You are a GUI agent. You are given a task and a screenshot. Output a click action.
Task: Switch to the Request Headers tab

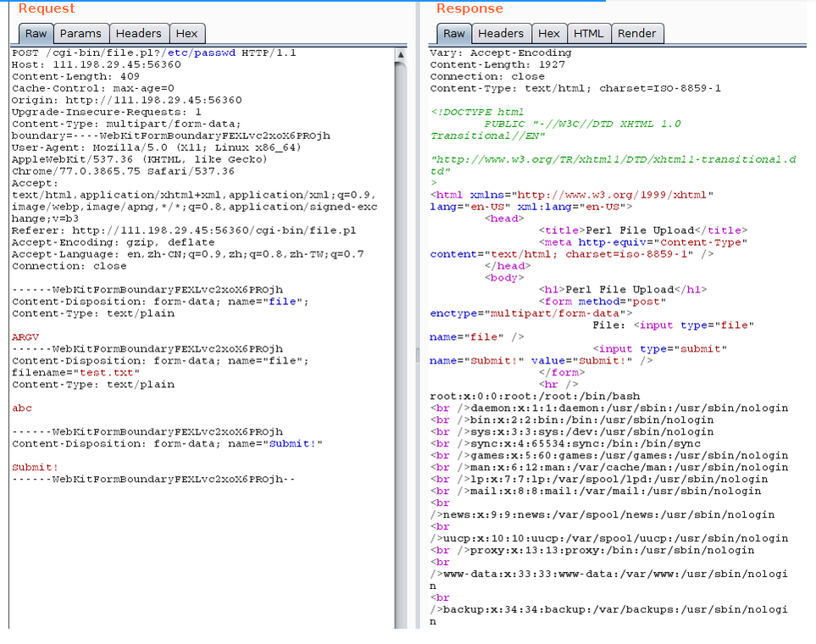point(138,34)
